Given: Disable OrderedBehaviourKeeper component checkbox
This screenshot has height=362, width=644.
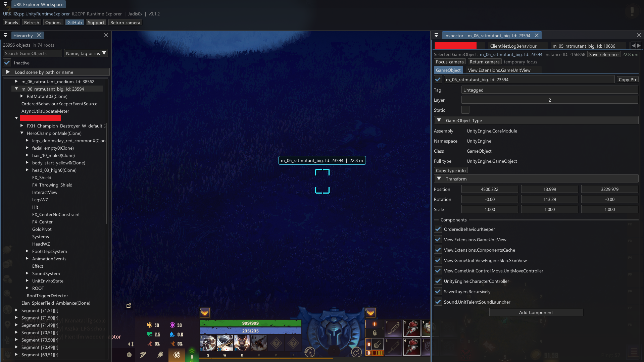Looking at the screenshot, I should pyautogui.click(x=438, y=229).
